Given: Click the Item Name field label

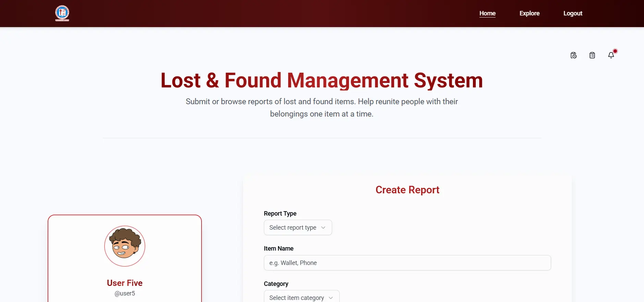Looking at the screenshot, I should coord(279,249).
